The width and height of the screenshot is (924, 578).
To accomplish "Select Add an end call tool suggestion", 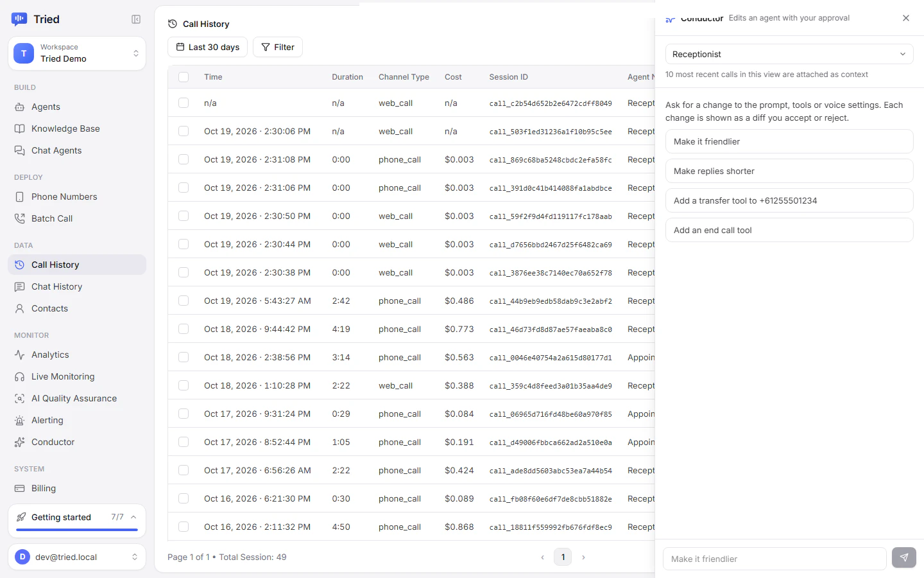I will [x=789, y=230].
